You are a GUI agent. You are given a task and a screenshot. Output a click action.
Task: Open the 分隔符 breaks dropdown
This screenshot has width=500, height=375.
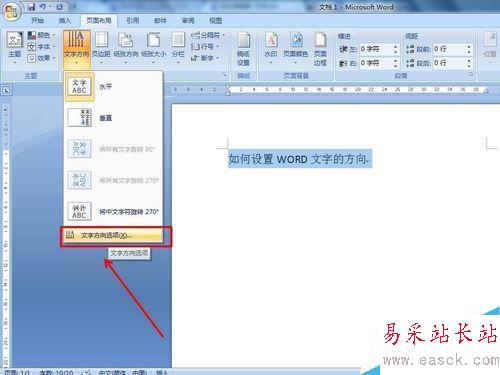point(208,35)
